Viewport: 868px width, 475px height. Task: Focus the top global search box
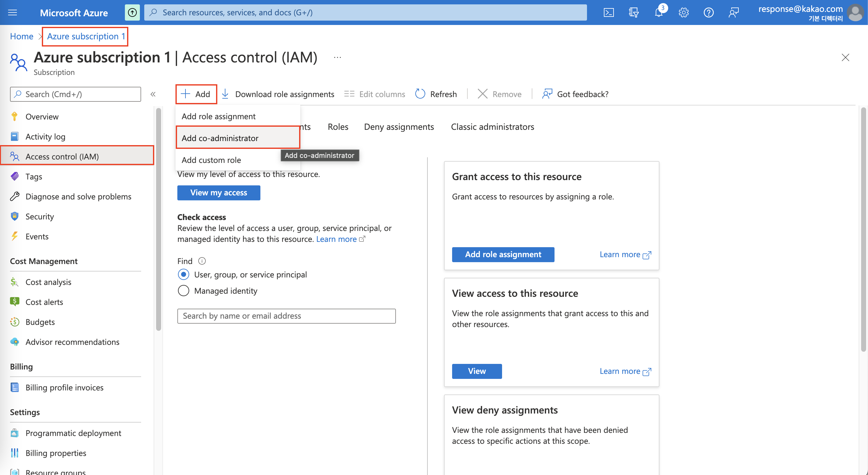tap(366, 12)
